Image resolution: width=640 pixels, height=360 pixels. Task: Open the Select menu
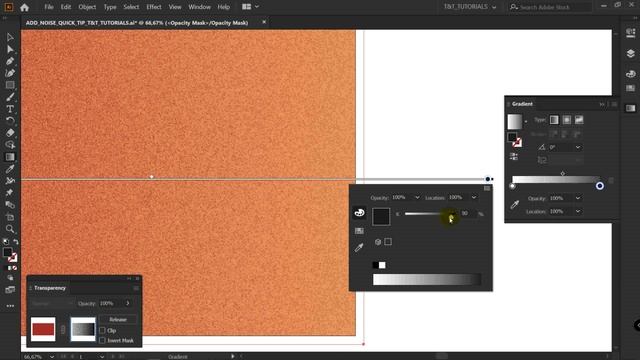pos(131,7)
